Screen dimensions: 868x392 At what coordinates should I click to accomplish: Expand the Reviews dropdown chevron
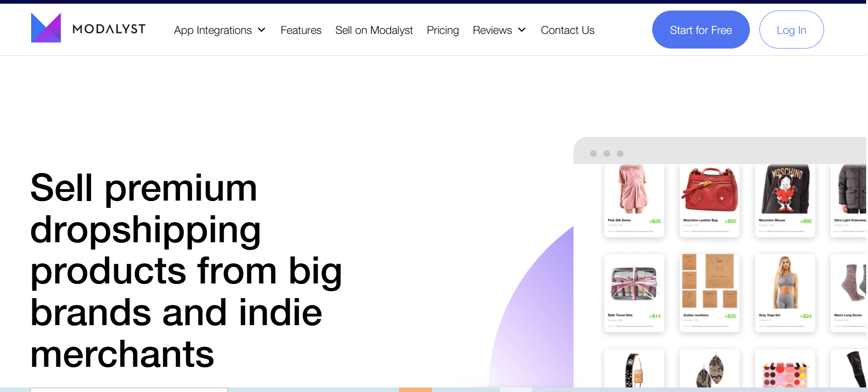point(522,30)
